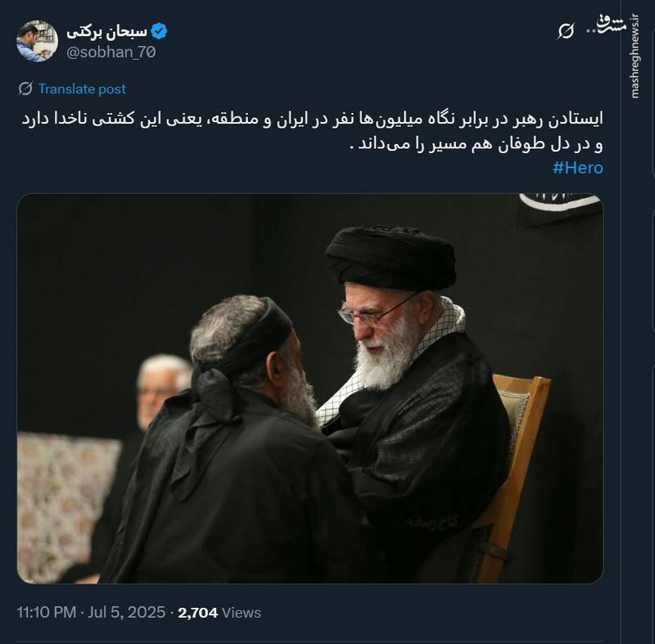The image size is (655, 644).
Task: Open the attached photo in the tweet
Action: coord(310,388)
